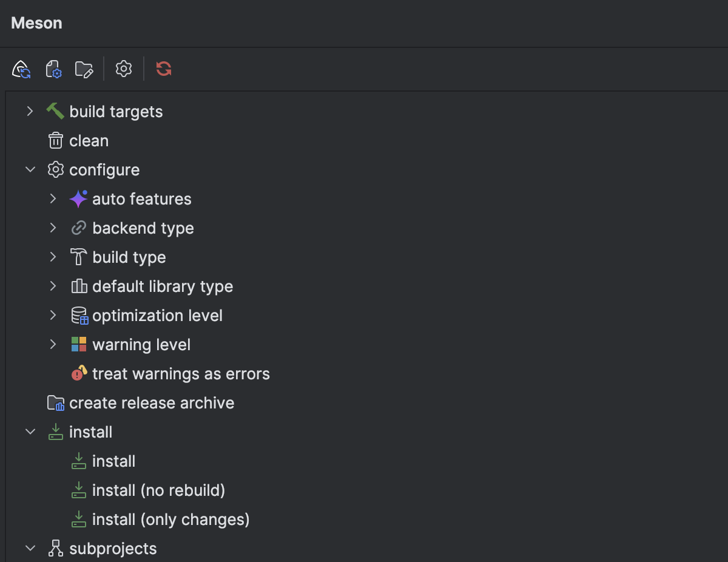Click the purple sparkle auto features icon

coord(78,199)
